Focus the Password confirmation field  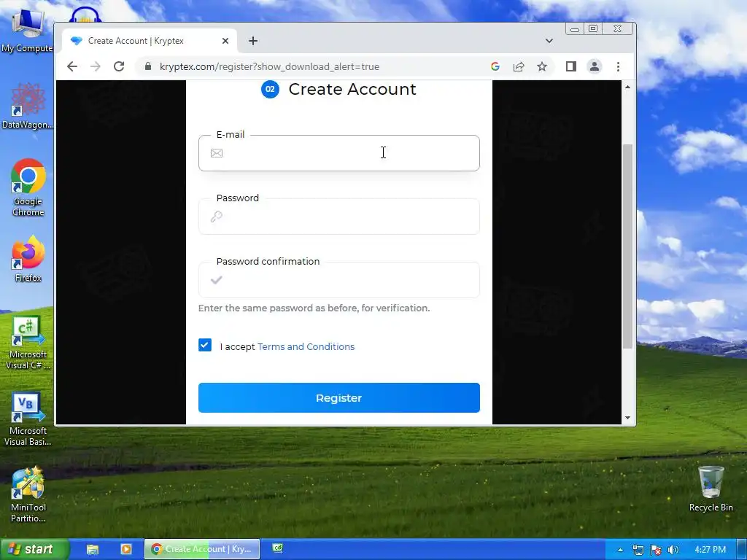pyautogui.click(x=338, y=280)
